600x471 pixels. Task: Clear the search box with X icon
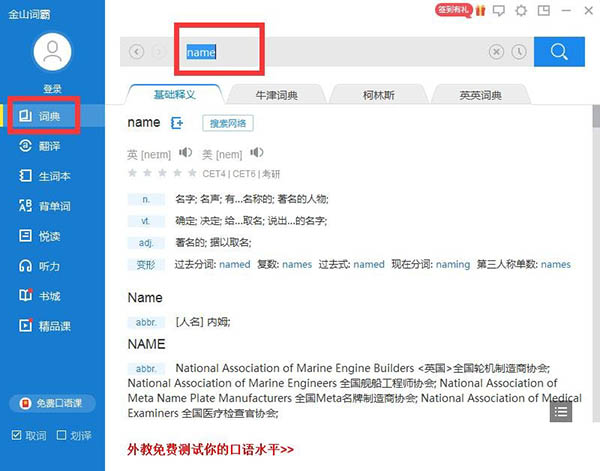(496, 51)
